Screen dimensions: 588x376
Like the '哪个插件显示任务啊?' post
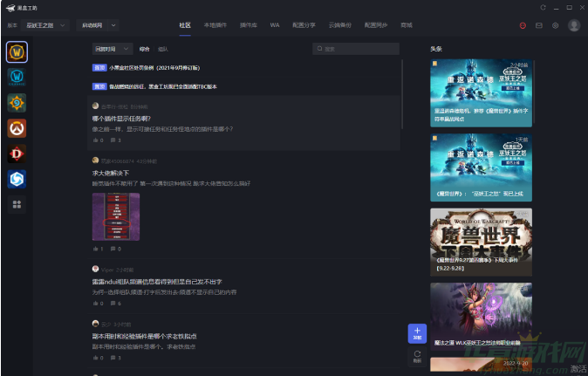98,140
